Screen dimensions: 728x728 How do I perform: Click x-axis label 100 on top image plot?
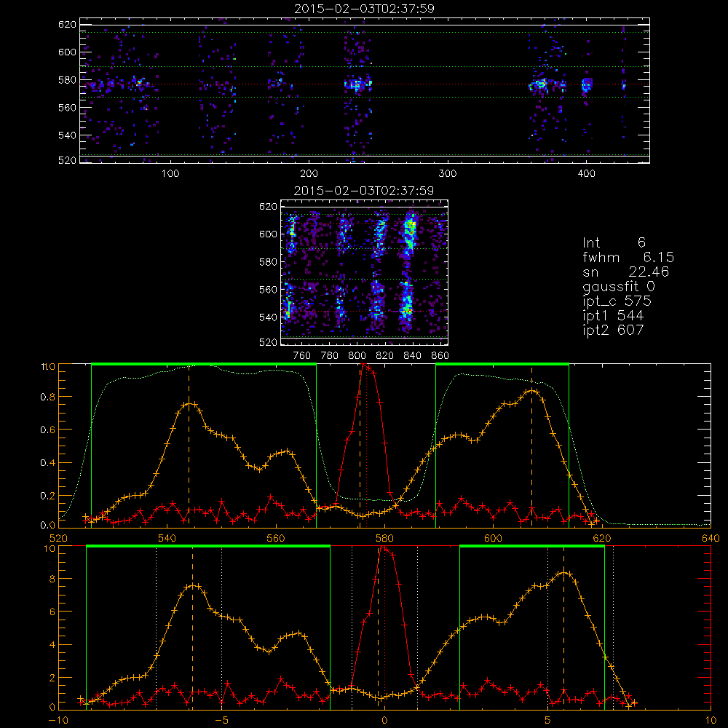point(170,174)
